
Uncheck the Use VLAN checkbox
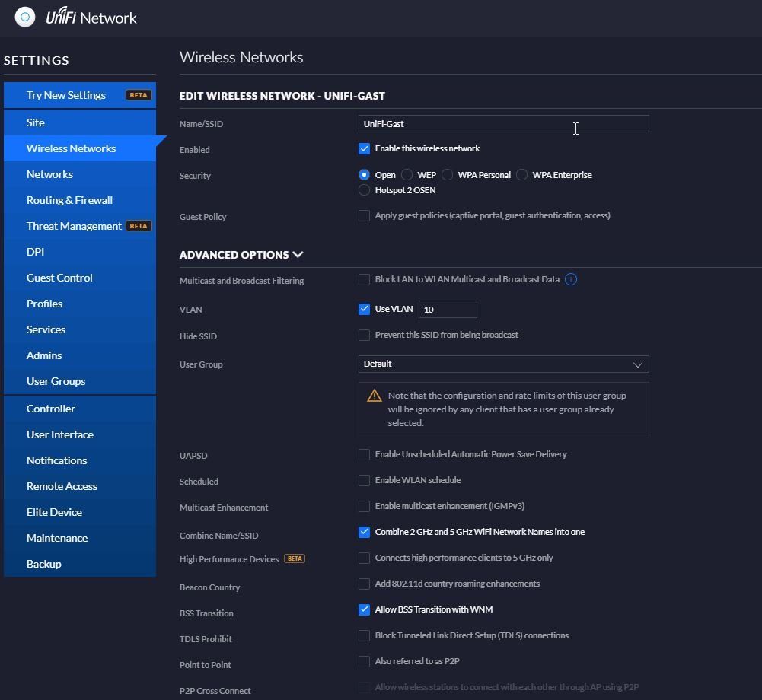pos(364,309)
